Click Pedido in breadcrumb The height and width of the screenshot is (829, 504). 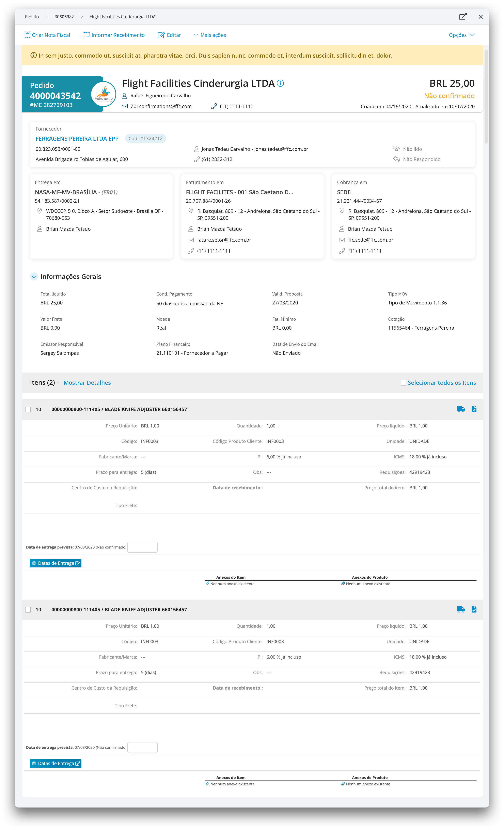pyautogui.click(x=32, y=16)
